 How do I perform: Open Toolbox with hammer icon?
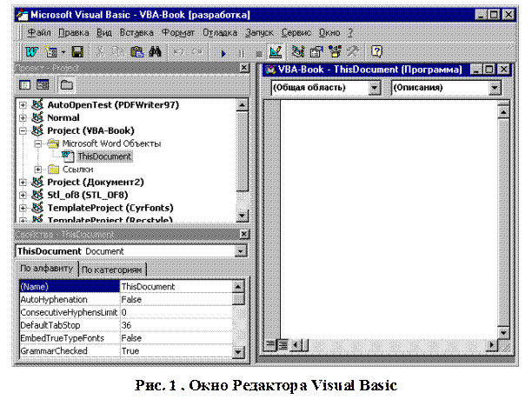click(353, 52)
